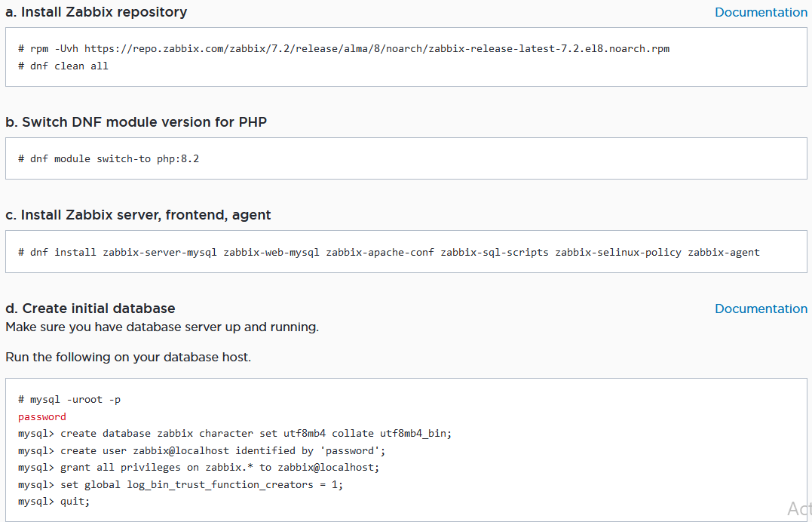Open the Documentation link beside Install Zabbix repository

tap(760, 12)
